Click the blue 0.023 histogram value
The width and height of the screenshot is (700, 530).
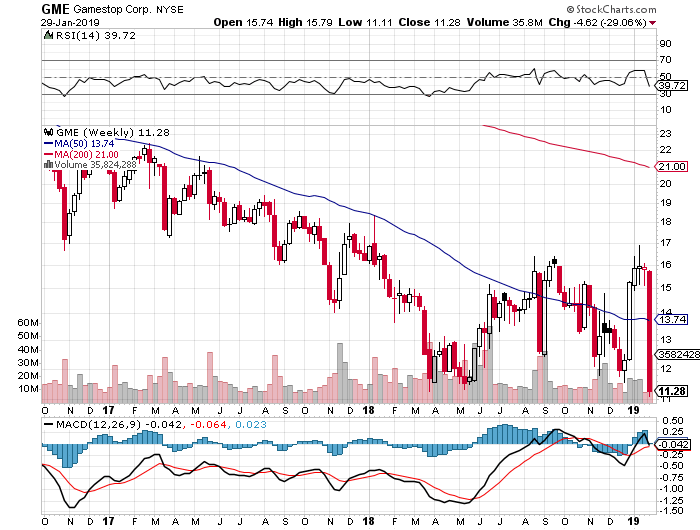point(250,424)
